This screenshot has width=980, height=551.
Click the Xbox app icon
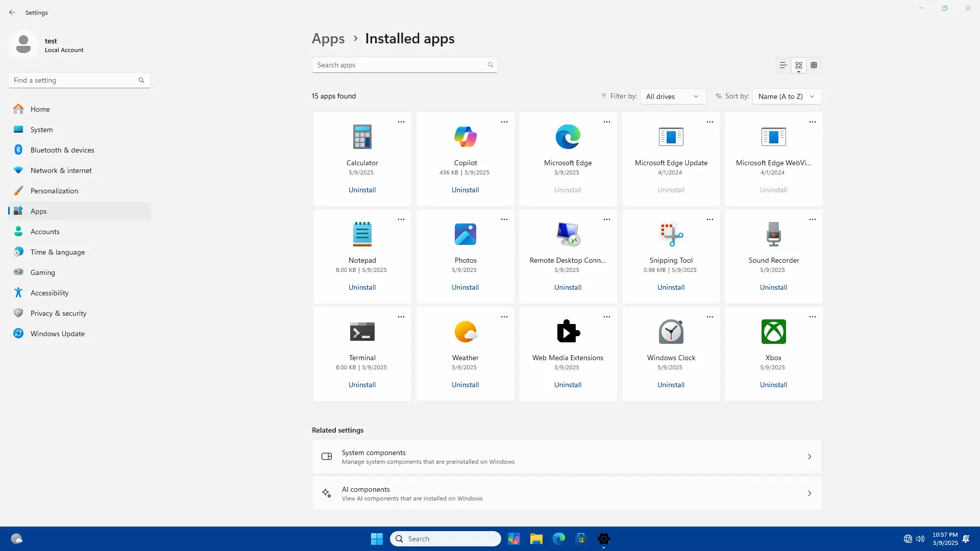(x=773, y=332)
